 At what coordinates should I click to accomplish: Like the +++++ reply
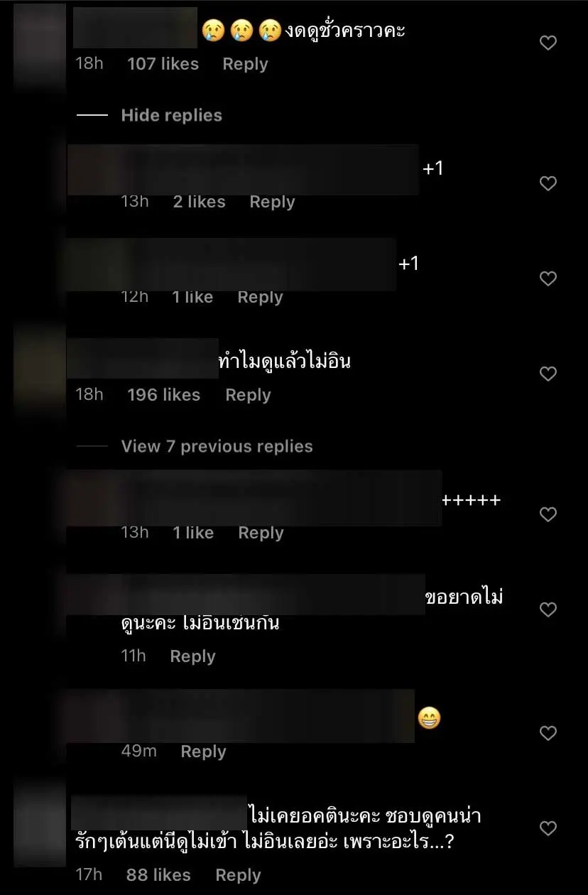548,515
